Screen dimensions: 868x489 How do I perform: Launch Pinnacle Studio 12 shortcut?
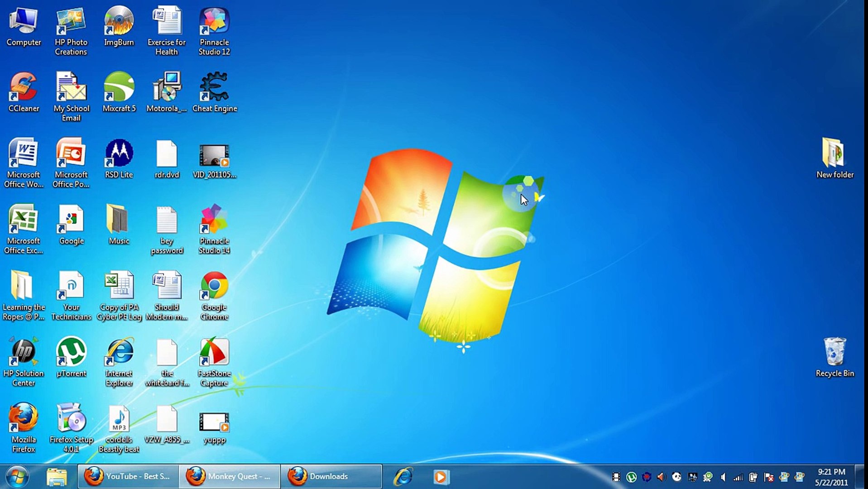click(x=214, y=32)
